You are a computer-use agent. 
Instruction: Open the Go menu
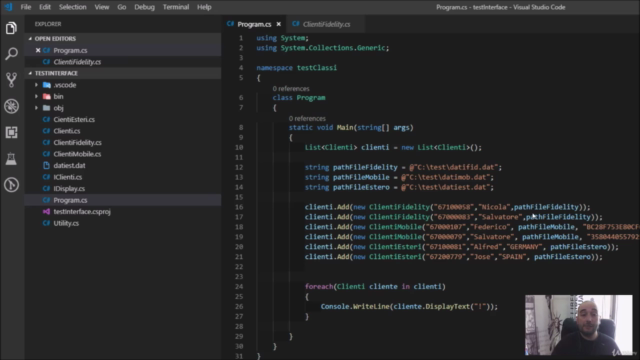point(122,7)
